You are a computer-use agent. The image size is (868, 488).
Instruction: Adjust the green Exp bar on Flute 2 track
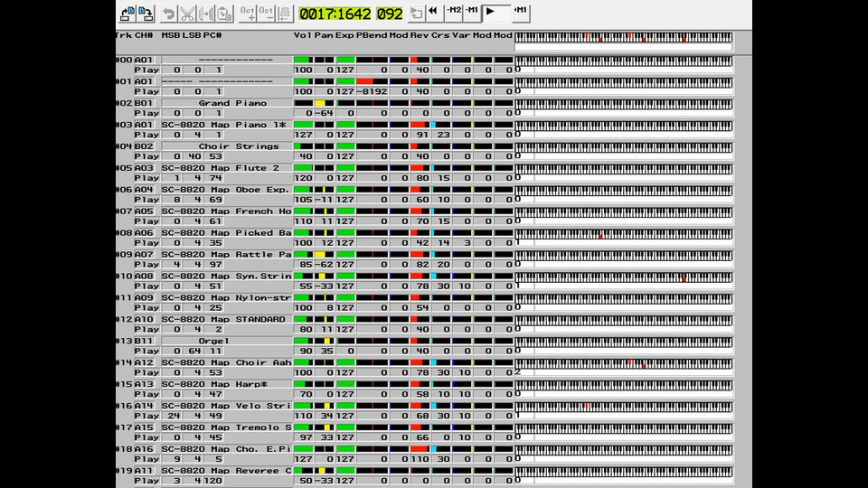click(x=344, y=168)
